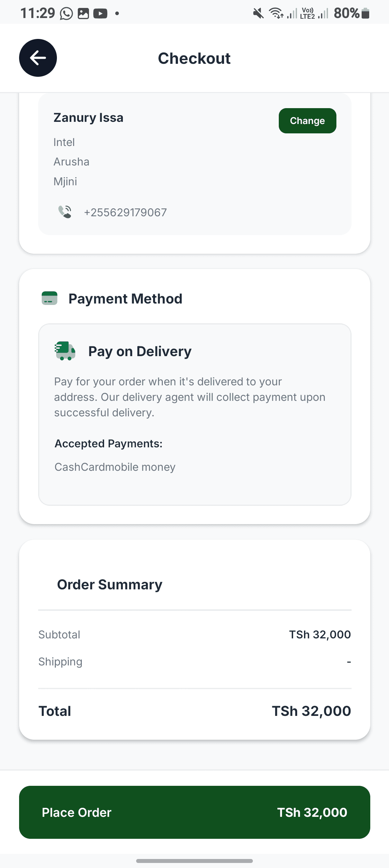
Task: Tap the Order Summary heading
Action: coord(109,584)
